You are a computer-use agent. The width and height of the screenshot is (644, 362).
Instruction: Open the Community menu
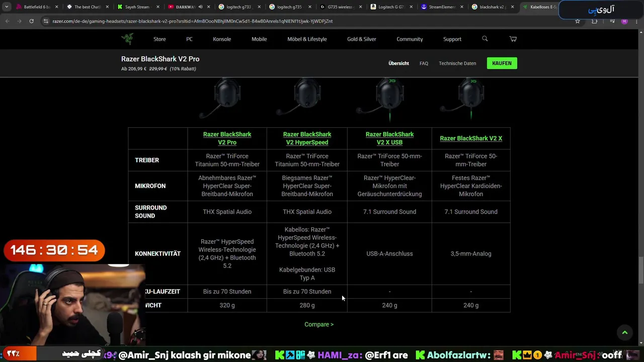pyautogui.click(x=410, y=39)
